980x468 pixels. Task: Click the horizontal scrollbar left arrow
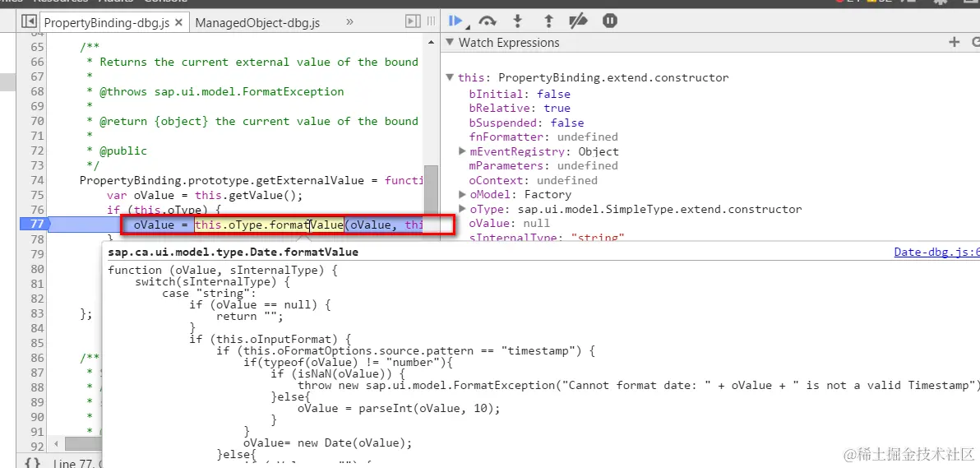(58, 443)
